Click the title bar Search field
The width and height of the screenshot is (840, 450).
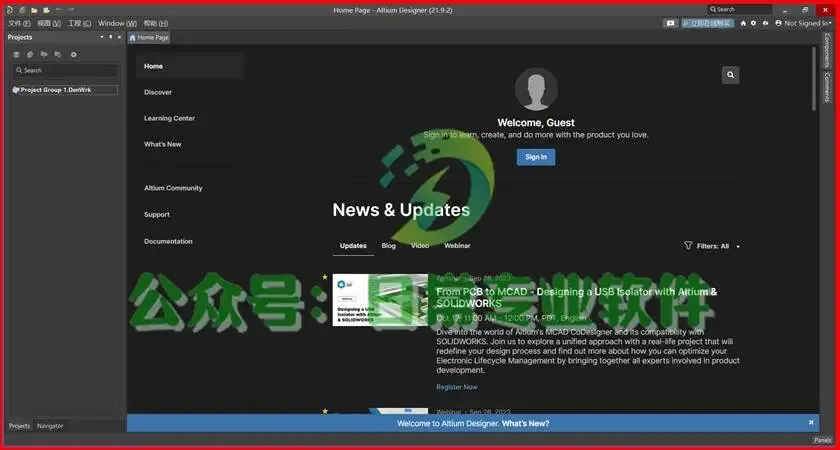(x=740, y=10)
